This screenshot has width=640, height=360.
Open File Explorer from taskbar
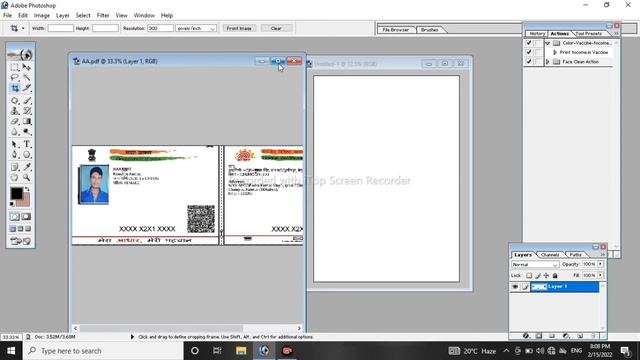click(241, 351)
